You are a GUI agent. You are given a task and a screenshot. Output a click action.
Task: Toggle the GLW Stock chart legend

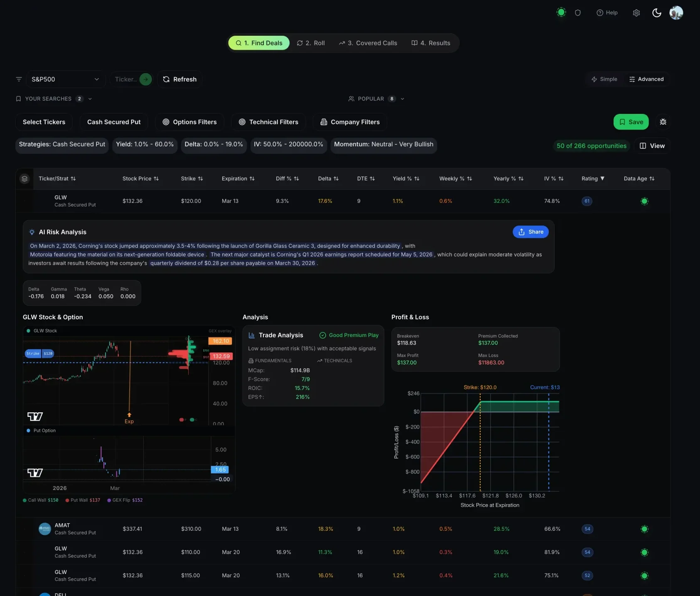coord(42,331)
